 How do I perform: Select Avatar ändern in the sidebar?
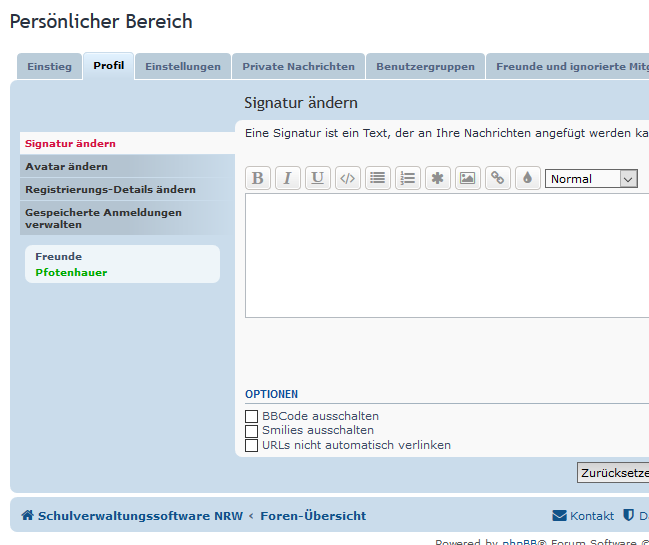click(67, 166)
